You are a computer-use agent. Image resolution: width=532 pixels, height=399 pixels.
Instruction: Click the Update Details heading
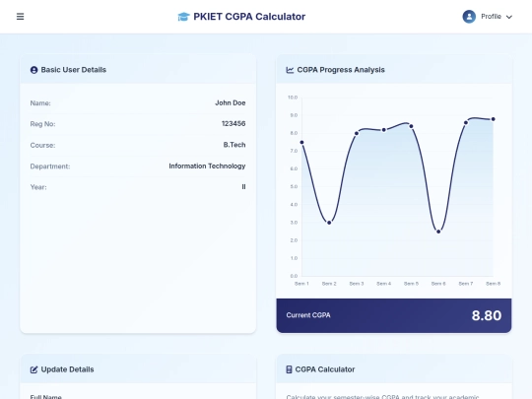click(67, 369)
